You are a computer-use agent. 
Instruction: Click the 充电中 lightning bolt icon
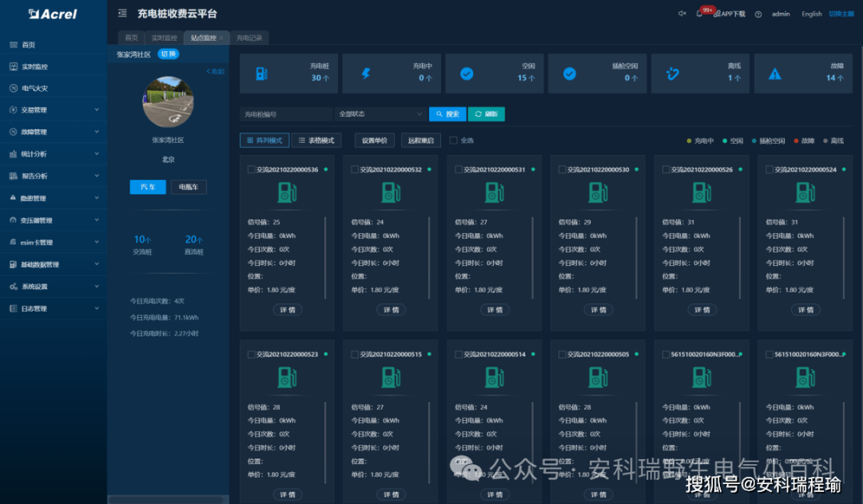point(365,73)
